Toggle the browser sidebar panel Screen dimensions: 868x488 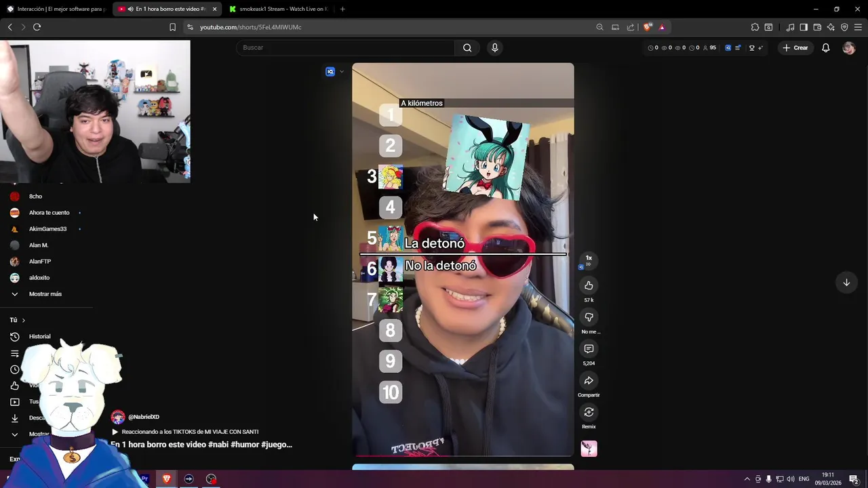[x=804, y=27]
